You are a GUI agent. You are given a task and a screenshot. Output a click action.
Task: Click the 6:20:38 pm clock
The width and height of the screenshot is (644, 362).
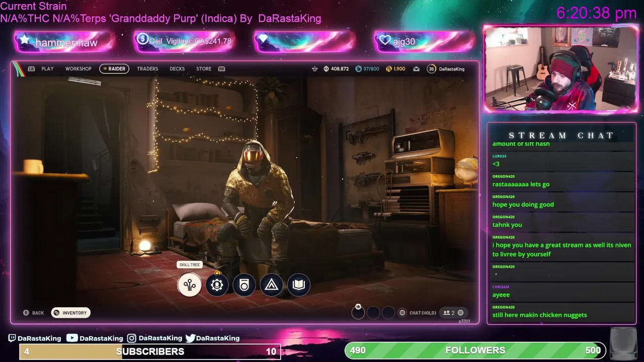(596, 13)
